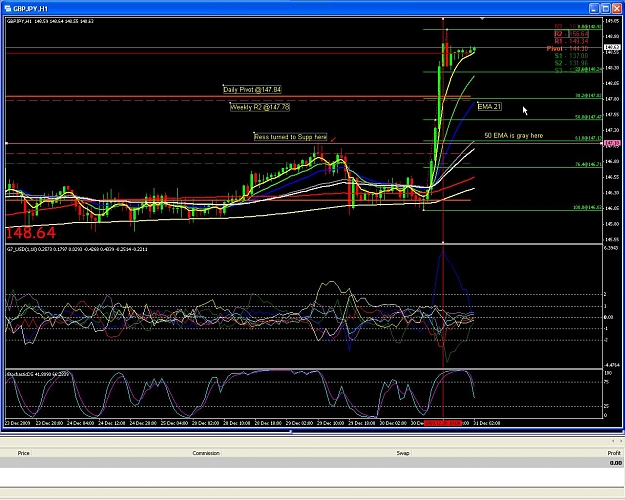Click the right scroll arrow above Profit column
Image resolution: width=625 pixels, height=500 pixels.
(x=621, y=441)
